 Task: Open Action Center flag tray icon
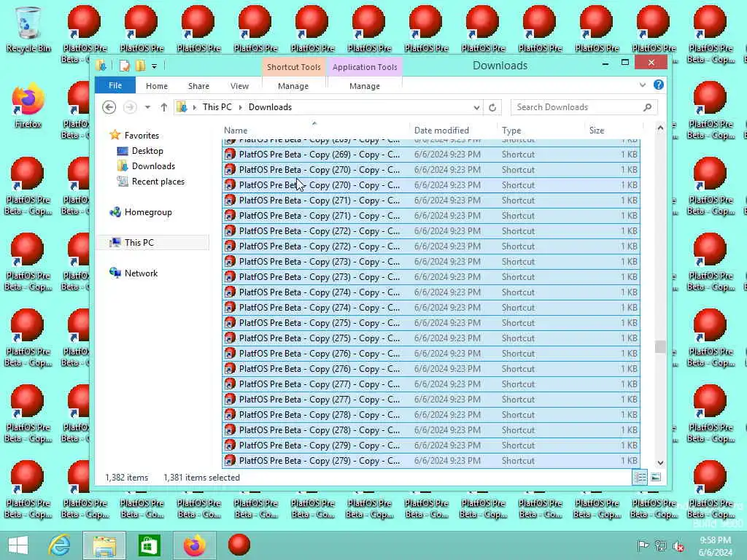tap(643, 546)
